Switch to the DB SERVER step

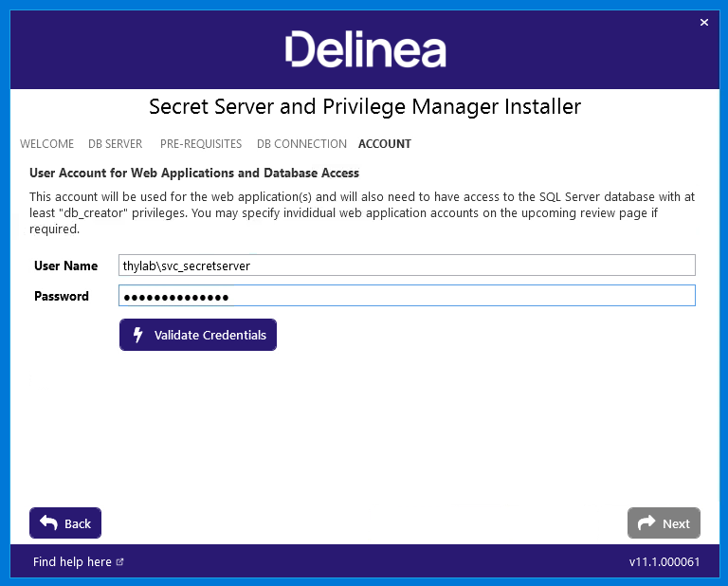(x=115, y=144)
